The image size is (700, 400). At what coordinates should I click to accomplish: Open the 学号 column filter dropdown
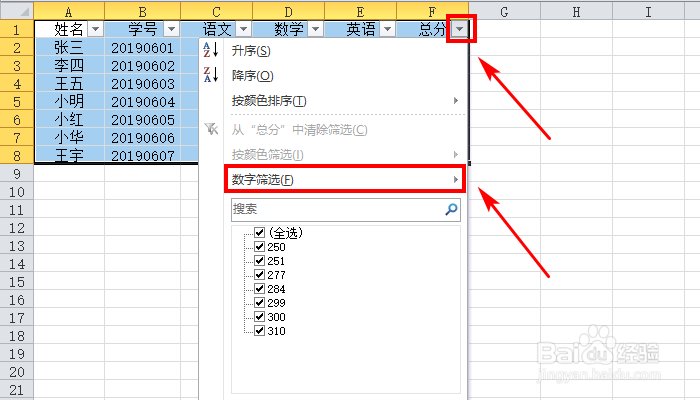pos(171,29)
